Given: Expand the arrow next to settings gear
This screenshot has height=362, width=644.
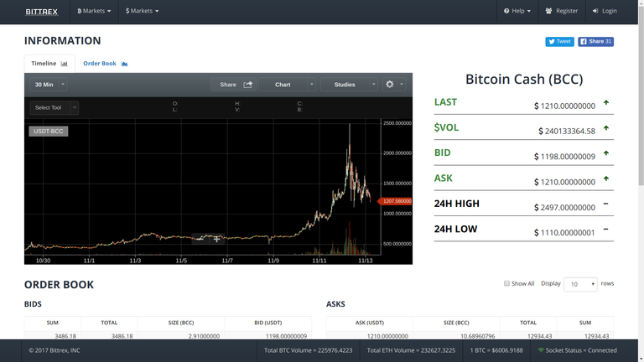Looking at the screenshot, I should [x=402, y=85].
